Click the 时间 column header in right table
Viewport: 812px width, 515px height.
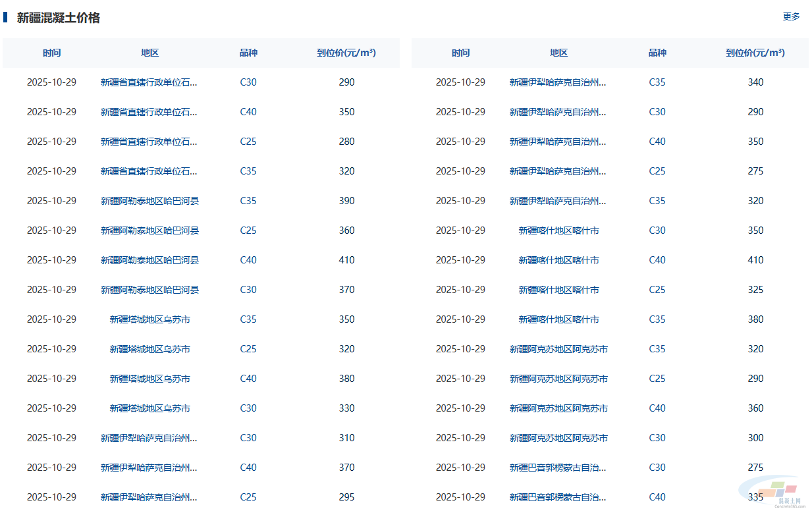click(x=460, y=53)
